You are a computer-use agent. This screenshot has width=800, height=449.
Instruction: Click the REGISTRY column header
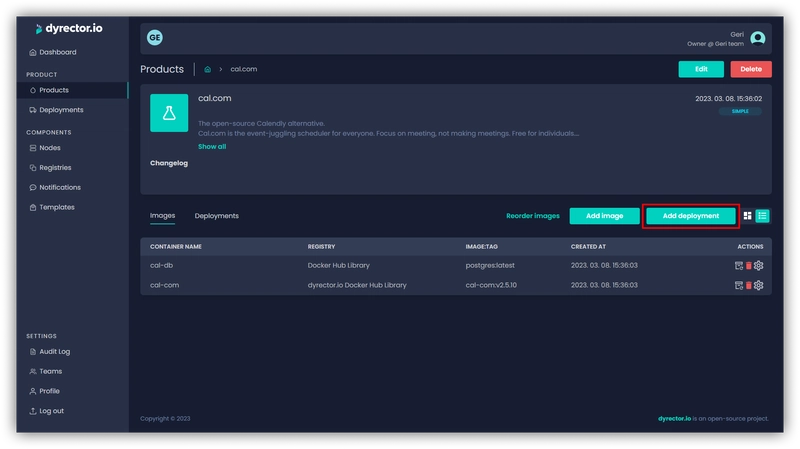[321, 246]
